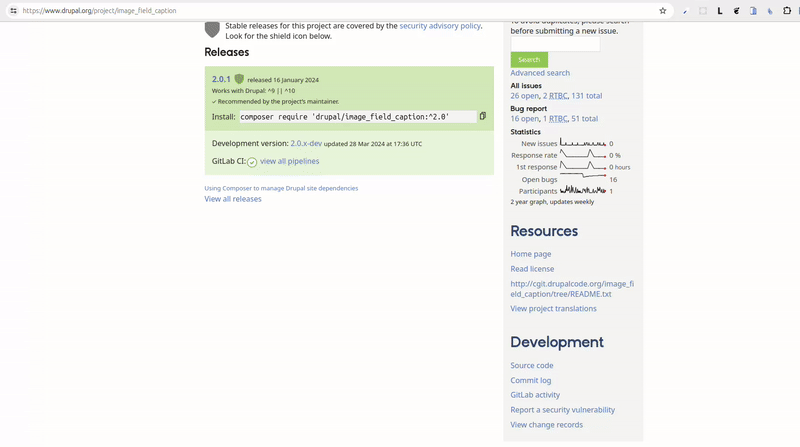Click the '1st response' statistic label
This screenshot has width=800, height=447.
tap(536, 167)
